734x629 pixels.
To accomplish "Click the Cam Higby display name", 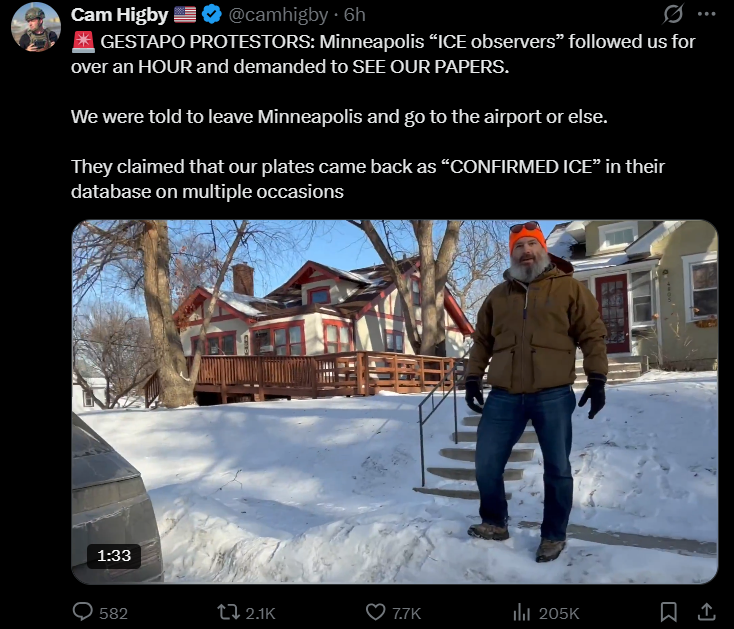I will (119, 15).
